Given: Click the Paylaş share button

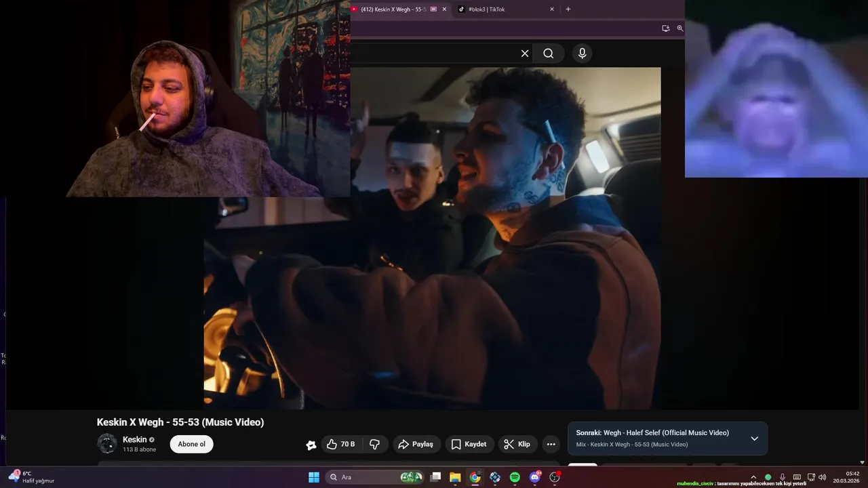Looking at the screenshot, I should coord(416,444).
